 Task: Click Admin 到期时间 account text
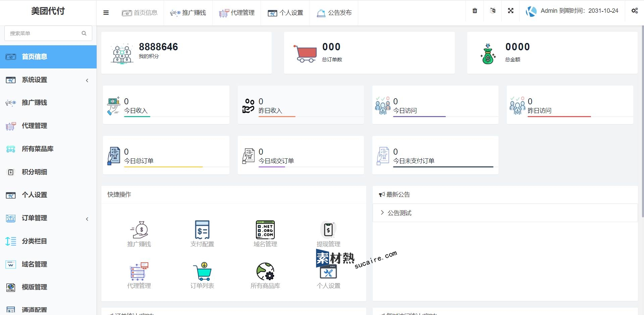[x=579, y=11]
